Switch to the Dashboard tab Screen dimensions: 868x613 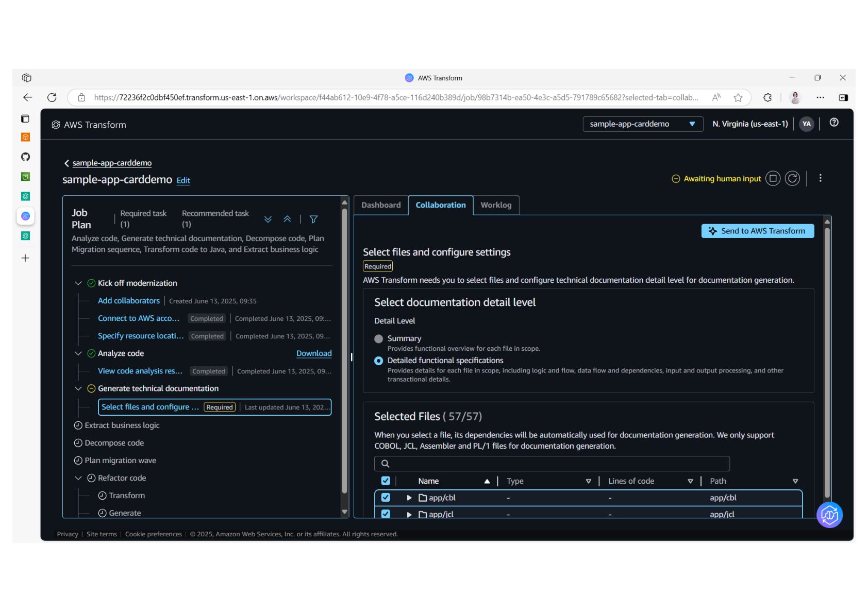point(381,205)
